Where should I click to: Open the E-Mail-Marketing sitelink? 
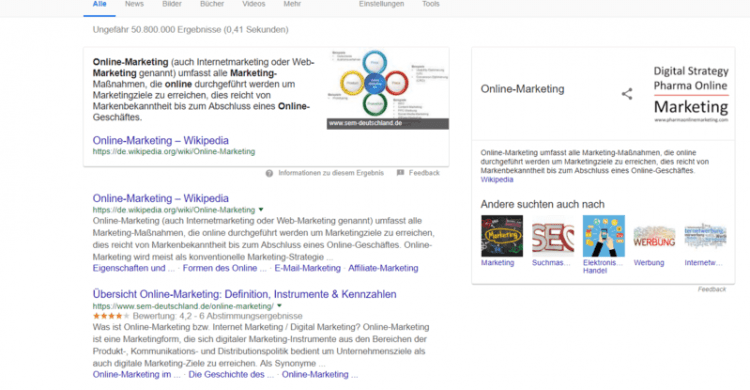308,268
